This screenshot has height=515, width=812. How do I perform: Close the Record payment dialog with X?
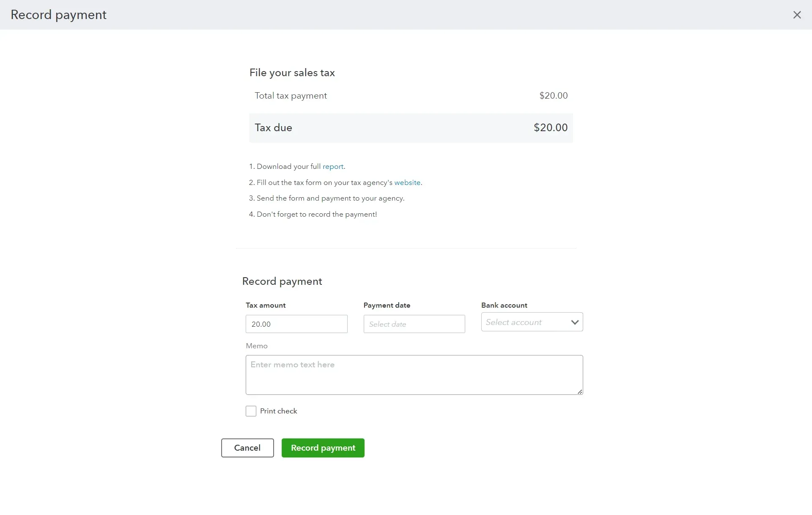[x=797, y=15]
